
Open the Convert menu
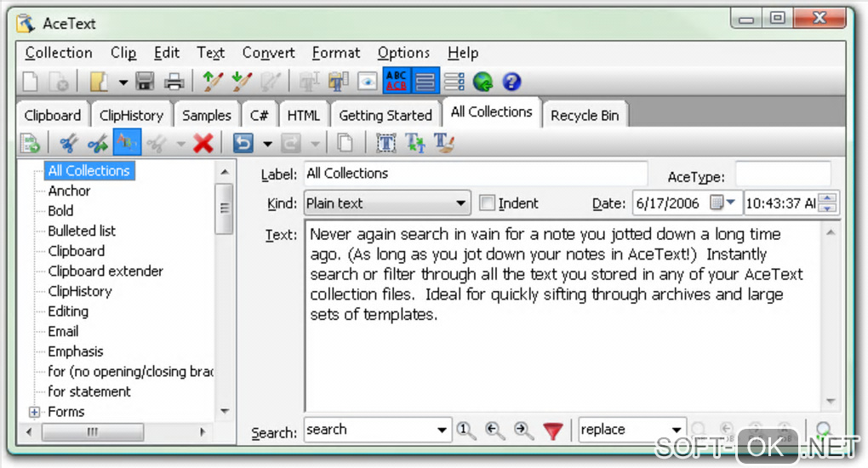click(268, 53)
